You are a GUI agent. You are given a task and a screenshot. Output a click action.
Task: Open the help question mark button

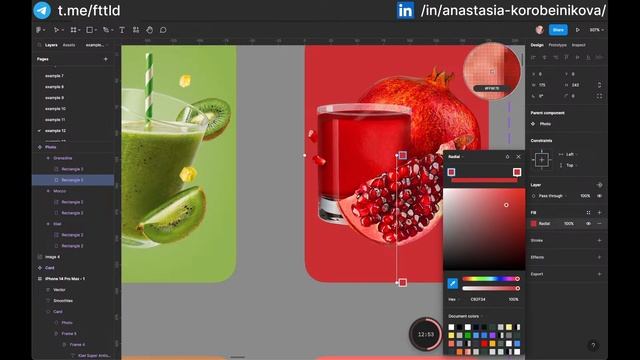(x=593, y=345)
